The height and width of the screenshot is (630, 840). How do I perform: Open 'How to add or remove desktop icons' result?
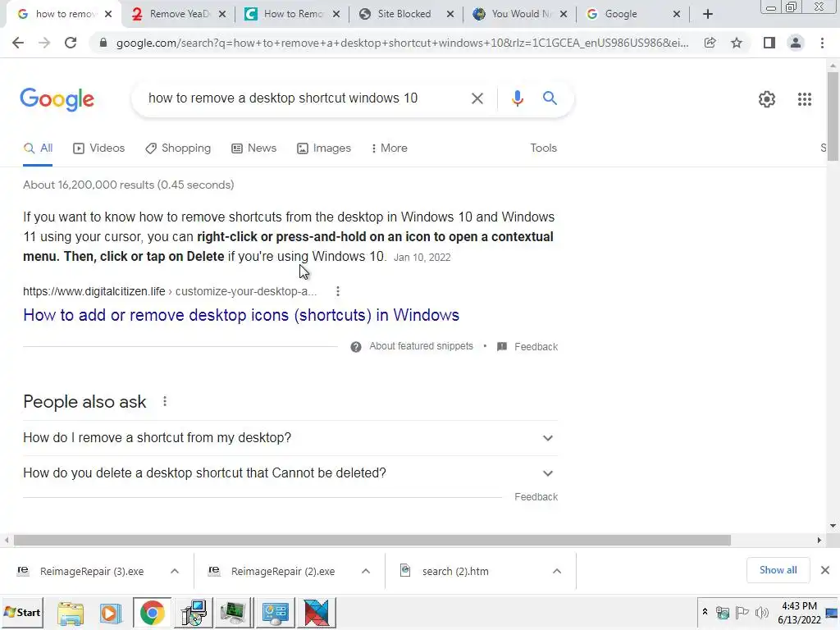click(x=241, y=315)
